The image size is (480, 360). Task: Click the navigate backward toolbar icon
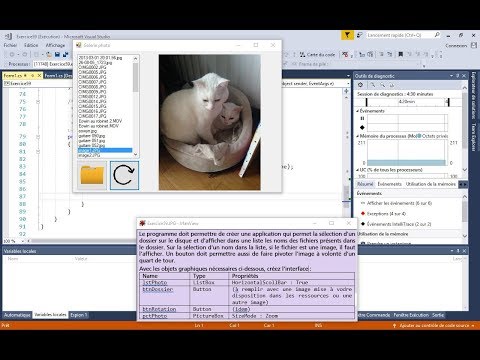(12, 54)
